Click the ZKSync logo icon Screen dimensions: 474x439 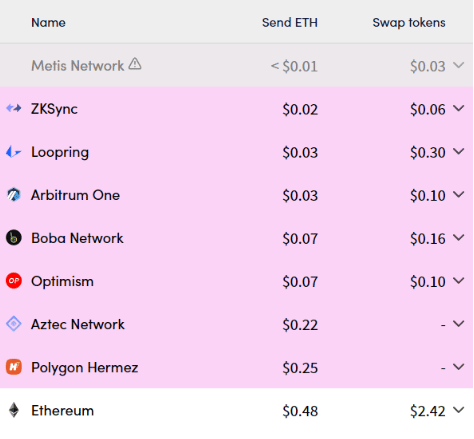click(x=14, y=108)
